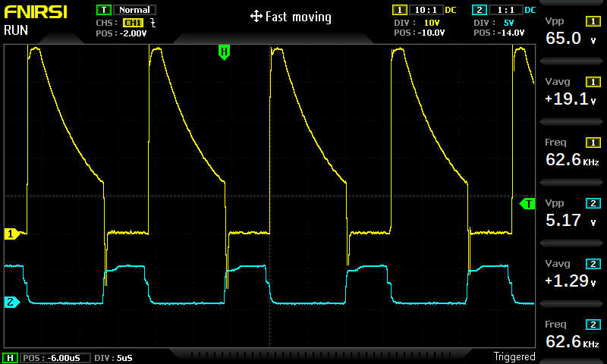The height and width of the screenshot is (364, 607).
Task: Click the green T trigger badge
Action: coord(104,10)
